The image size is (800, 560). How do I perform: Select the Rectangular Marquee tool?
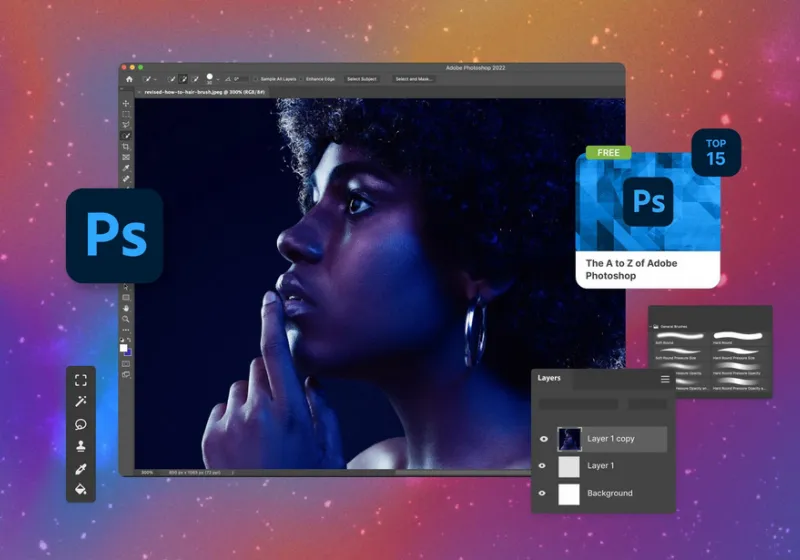pyautogui.click(x=126, y=114)
